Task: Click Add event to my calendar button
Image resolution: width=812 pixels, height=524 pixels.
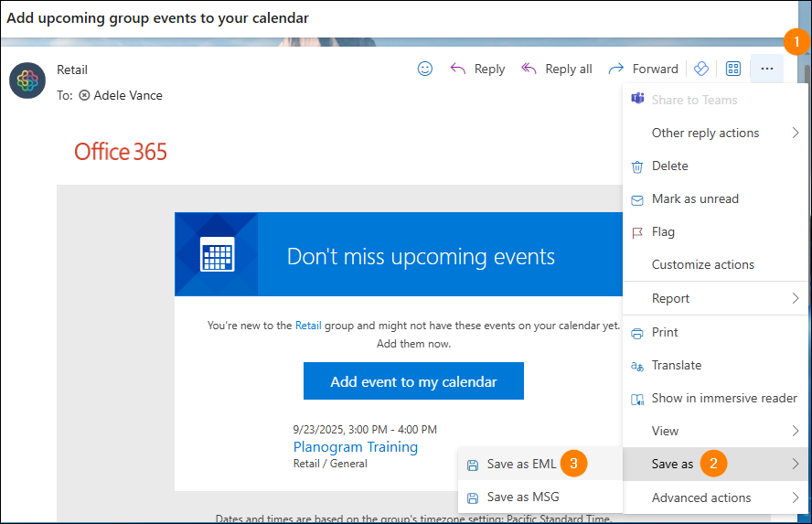Action: tap(413, 381)
